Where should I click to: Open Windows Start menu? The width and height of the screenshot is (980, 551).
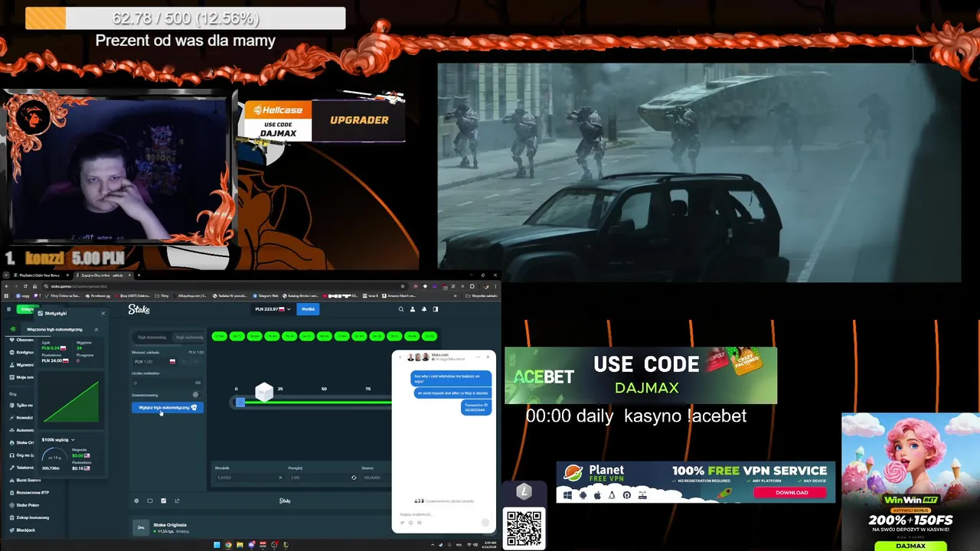click(217, 545)
